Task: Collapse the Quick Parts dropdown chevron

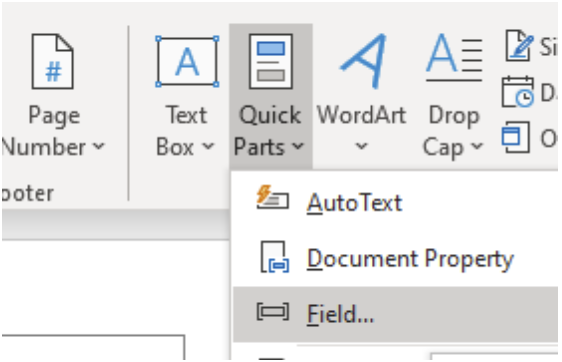Action: [297, 146]
